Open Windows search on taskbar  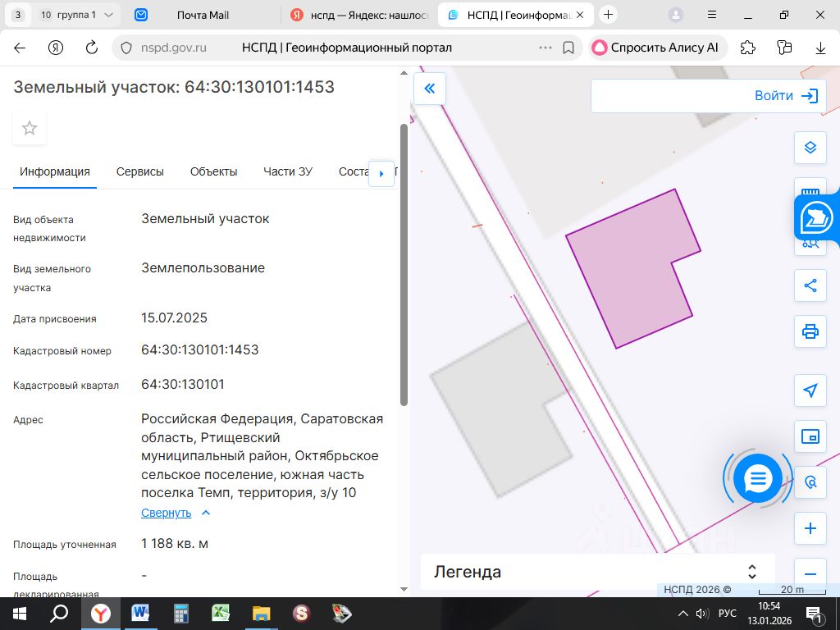(59, 614)
